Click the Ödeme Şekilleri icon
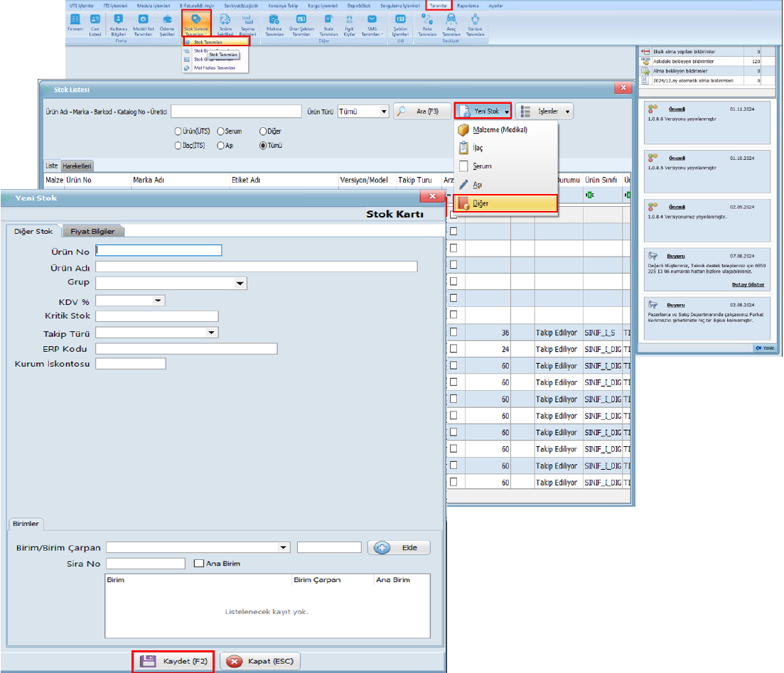The height and width of the screenshot is (673, 784). [167, 23]
